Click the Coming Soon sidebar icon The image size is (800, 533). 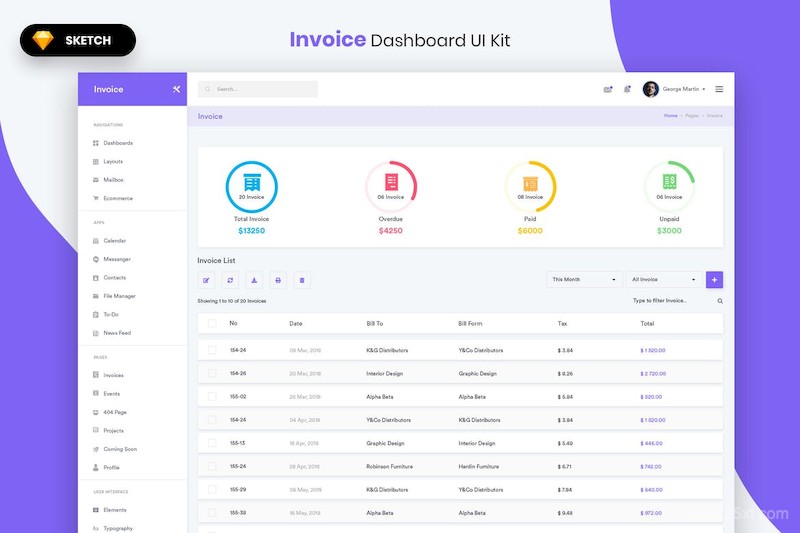[95, 449]
